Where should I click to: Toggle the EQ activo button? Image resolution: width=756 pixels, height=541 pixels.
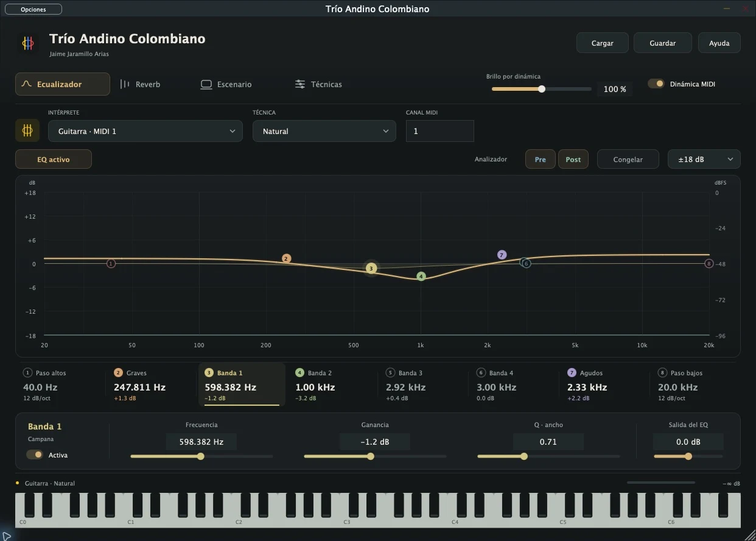tap(54, 160)
